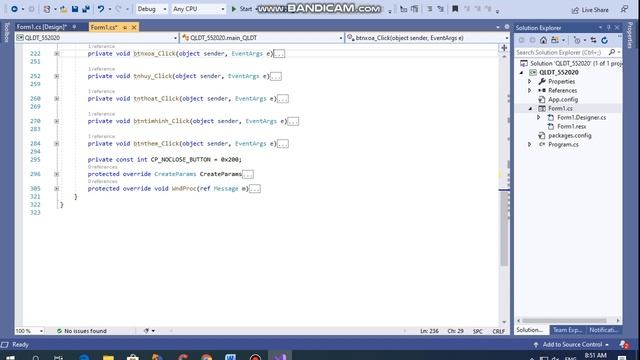This screenshot has height=360, width=640.
Task: Click the Open File folder icon
Action: tap(64, 9)
